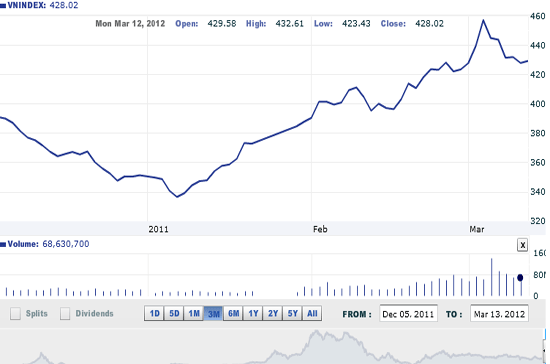550x364 pixels.
Task: Click the Mar axis label
Action: coord(477,229)
